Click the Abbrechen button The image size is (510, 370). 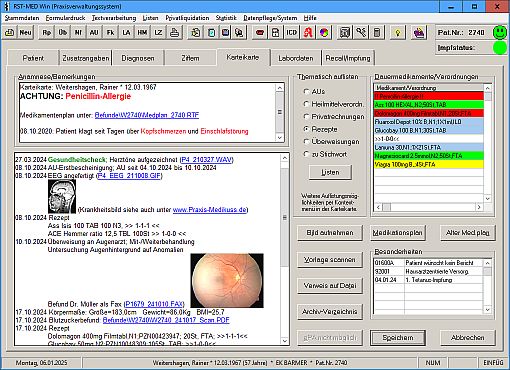click(468, 338)
